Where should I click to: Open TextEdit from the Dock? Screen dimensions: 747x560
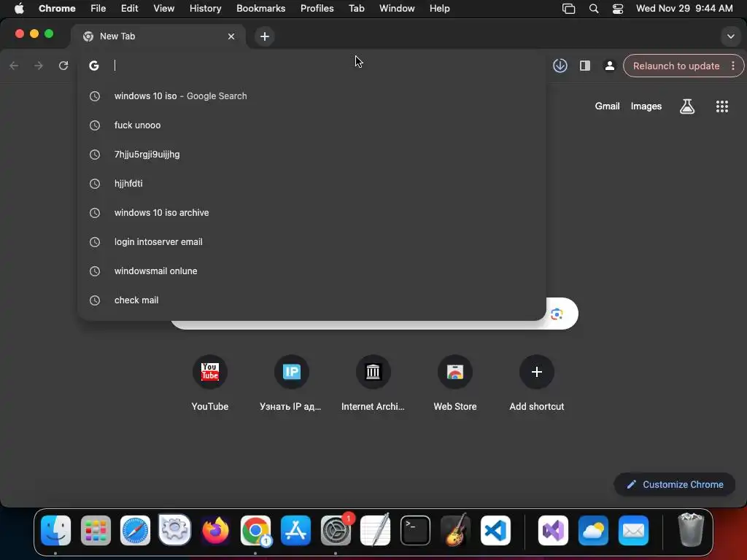[376, 530]
